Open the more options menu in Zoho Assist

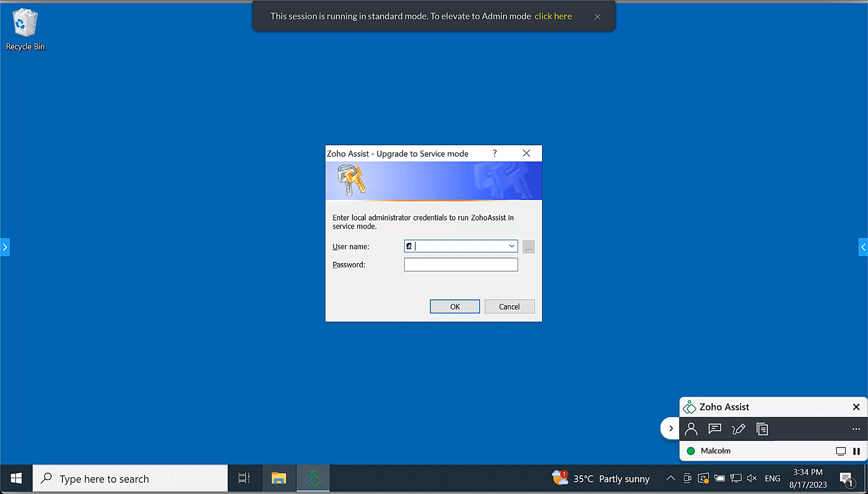coord(855,429)
